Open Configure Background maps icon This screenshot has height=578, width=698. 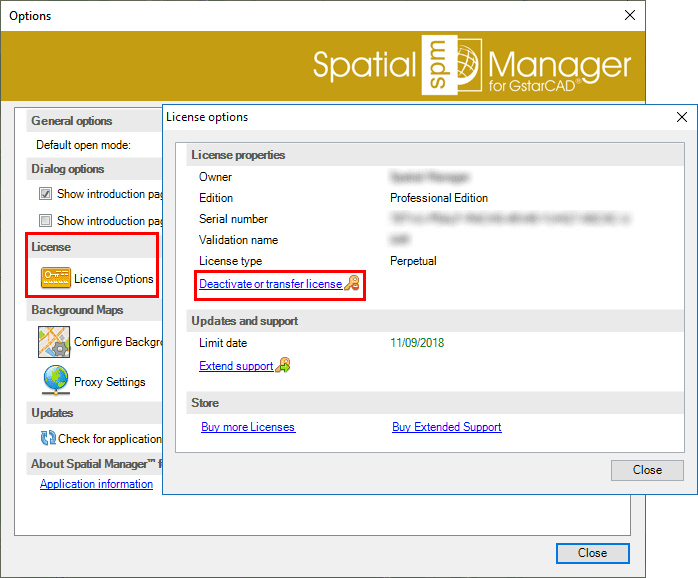pyautogui.click(x=54, y=342)
